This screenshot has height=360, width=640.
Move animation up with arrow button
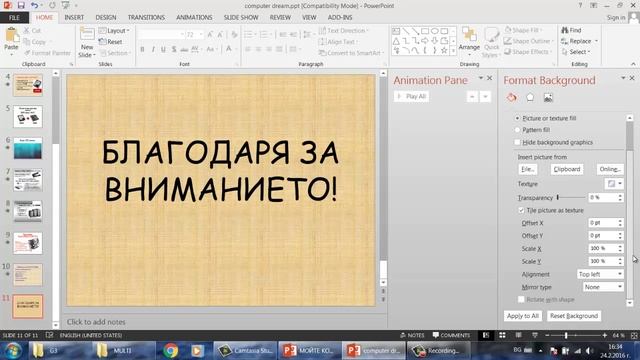(x=472, y=97)
